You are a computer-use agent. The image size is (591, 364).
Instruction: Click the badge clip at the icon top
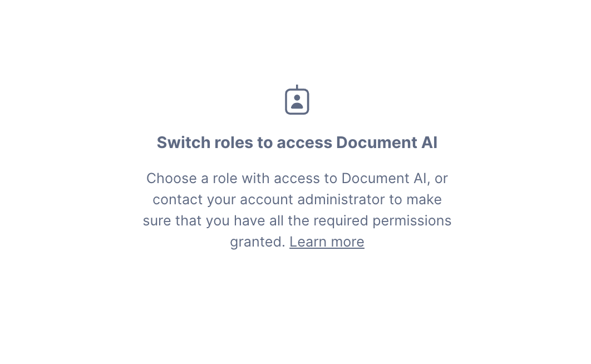(x=297, y=86)
